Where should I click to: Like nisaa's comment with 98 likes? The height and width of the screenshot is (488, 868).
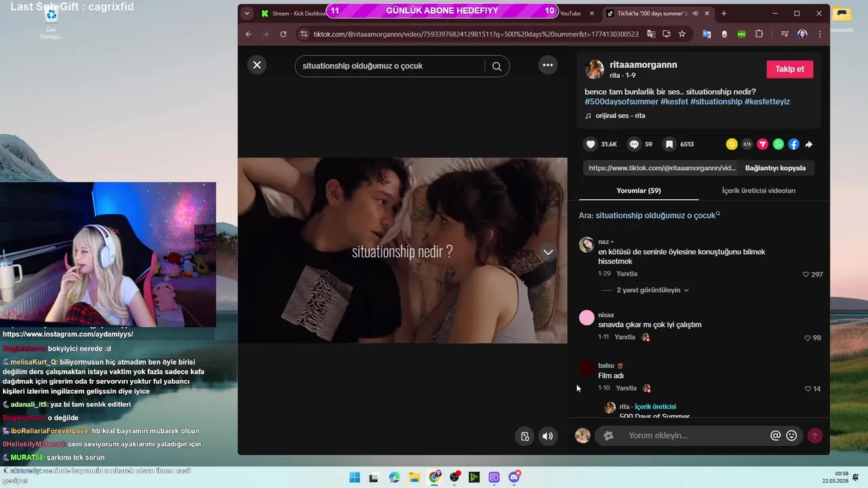coord(807,338)
